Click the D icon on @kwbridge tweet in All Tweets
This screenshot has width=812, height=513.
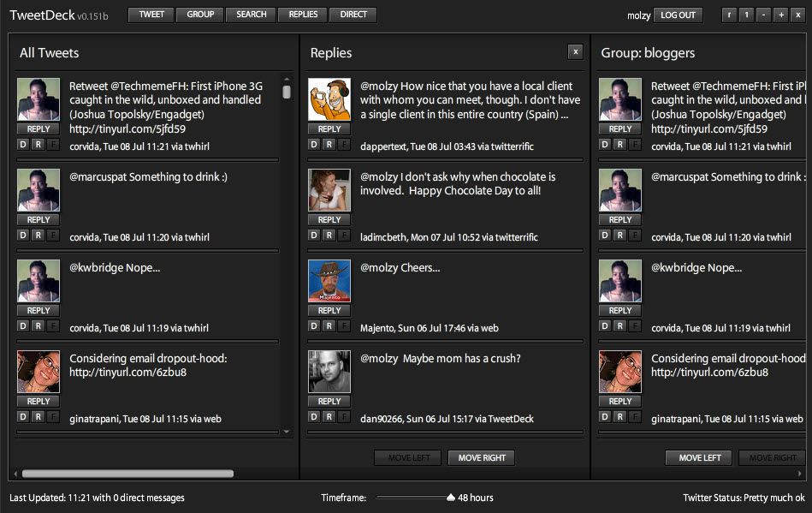23,326
